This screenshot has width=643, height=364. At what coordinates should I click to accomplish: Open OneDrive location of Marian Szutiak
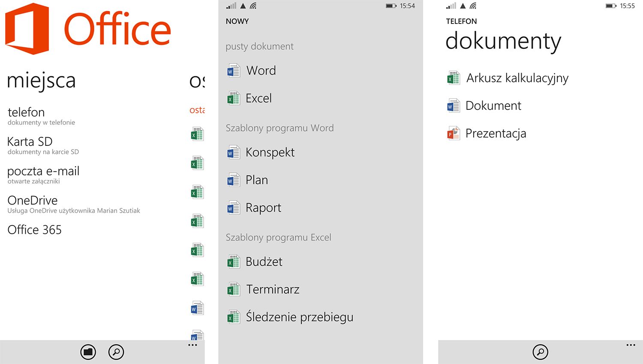74,204
